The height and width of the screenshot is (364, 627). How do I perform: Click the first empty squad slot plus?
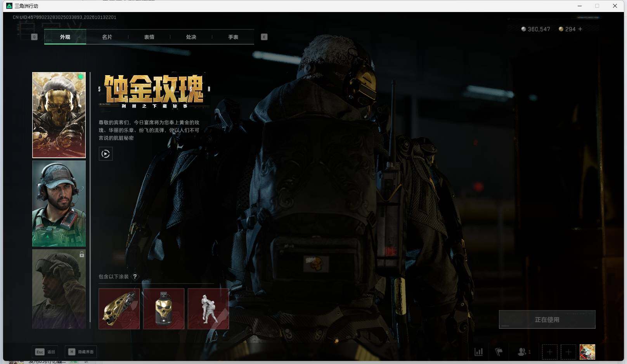[x=550, y=352]
